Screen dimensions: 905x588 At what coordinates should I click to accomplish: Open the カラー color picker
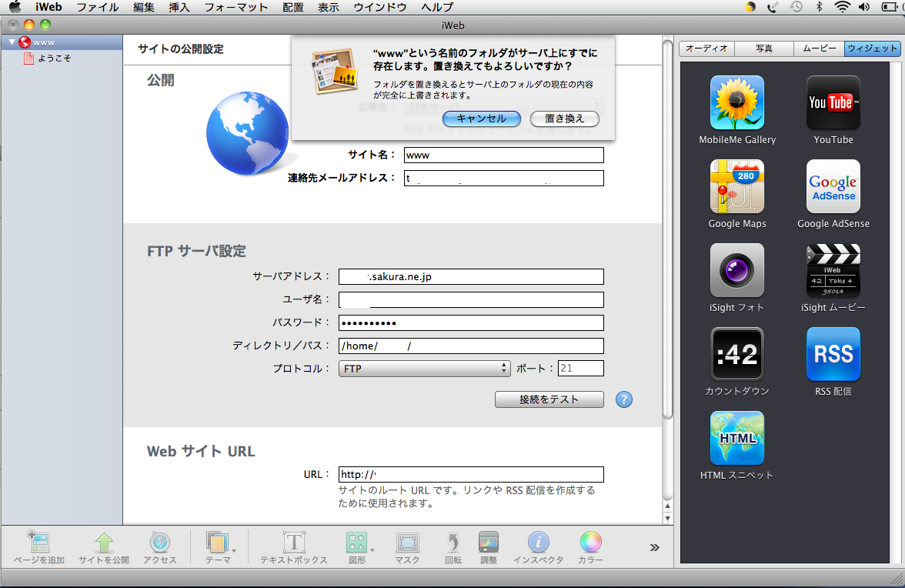pos(590,543)
